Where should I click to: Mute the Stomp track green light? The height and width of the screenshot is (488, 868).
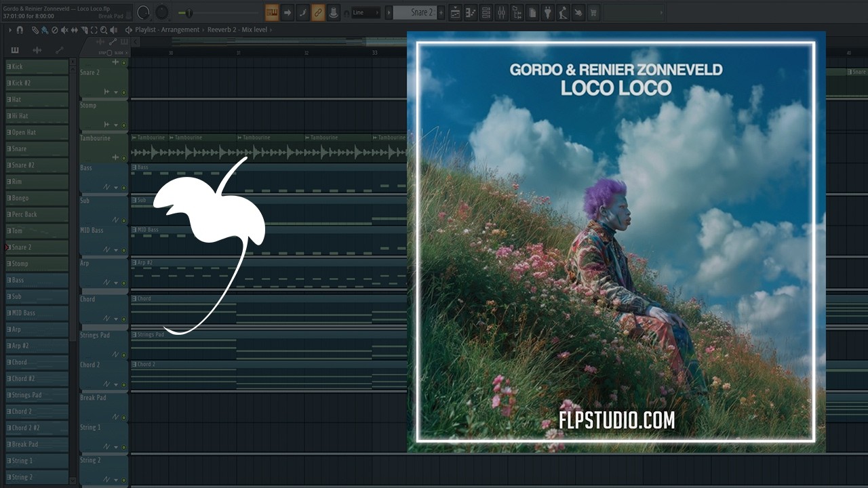click(x=123, y=125)
